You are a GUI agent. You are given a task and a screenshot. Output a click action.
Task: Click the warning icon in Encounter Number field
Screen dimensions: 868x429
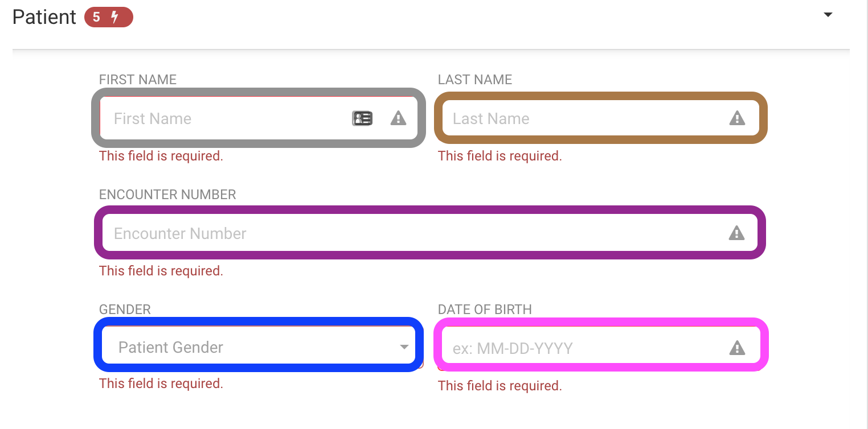(736, 233)
